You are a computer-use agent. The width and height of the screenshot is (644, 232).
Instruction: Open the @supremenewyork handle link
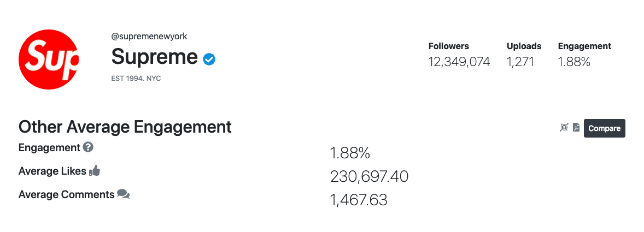point(149,36)
